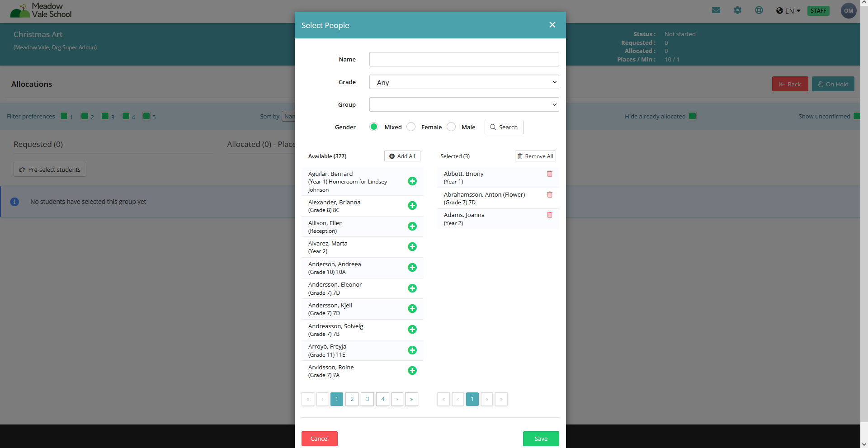Click plus icon next to Anderson, Andreea
868x448 pixels.
[412, 268]
